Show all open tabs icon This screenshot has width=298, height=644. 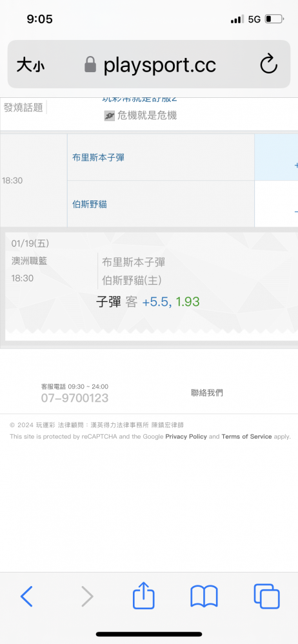[267, 596]
